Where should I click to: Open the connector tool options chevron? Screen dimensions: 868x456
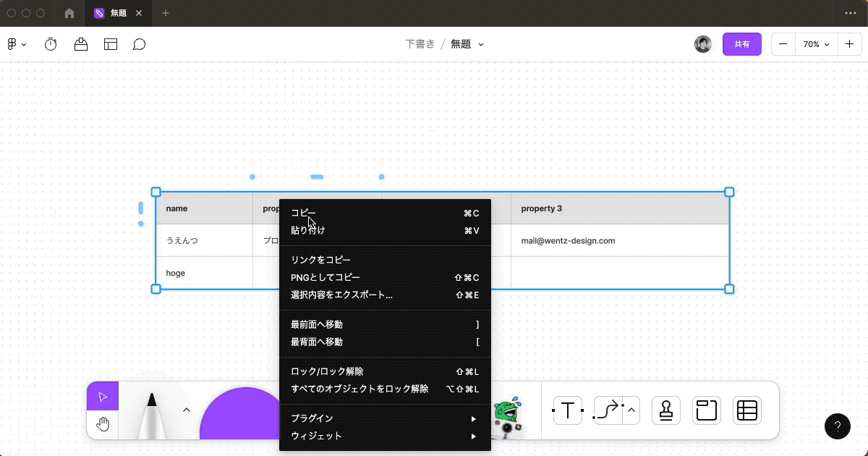coord(630,410)
